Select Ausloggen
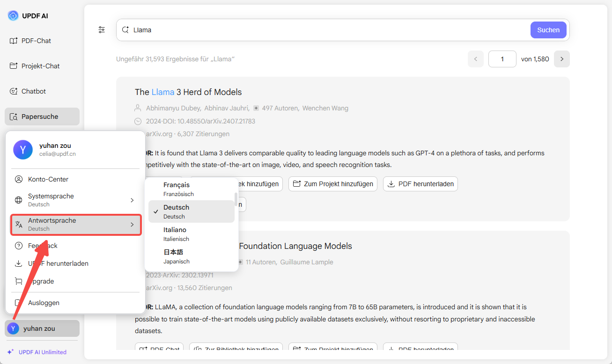The height and width of the screenshot is (364, 612). tap(75, 303)
